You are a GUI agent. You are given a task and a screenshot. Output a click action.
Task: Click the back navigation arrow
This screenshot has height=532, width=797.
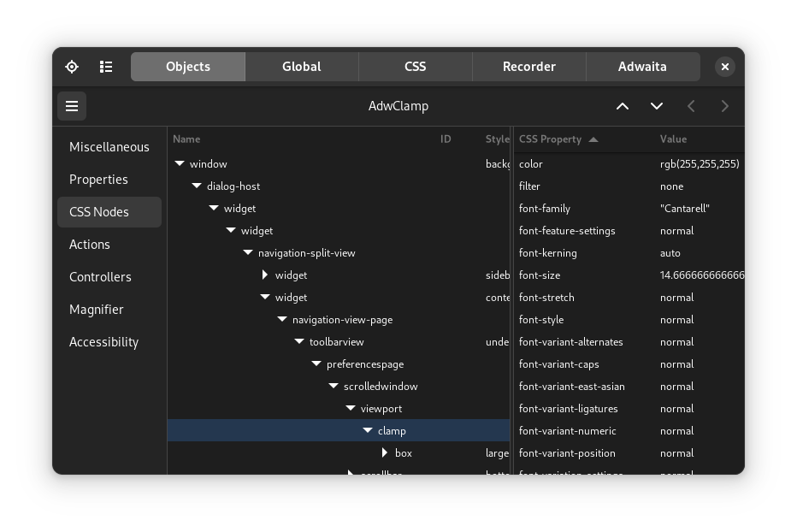[x=691, y=105]
